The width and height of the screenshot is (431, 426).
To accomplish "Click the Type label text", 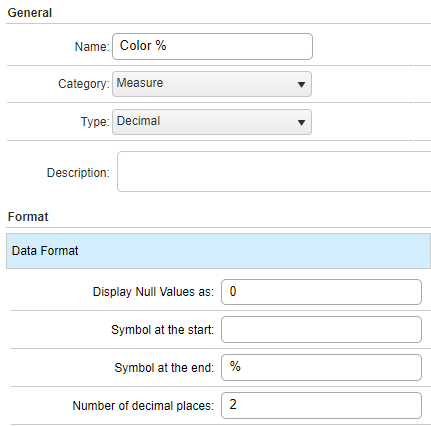I will [x=95, y=122].
